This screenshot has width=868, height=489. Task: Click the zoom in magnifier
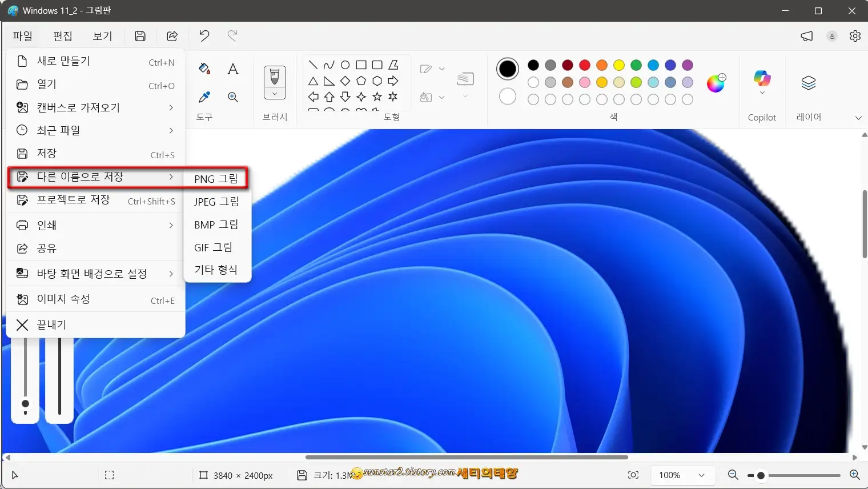click(x=854, y=475)
